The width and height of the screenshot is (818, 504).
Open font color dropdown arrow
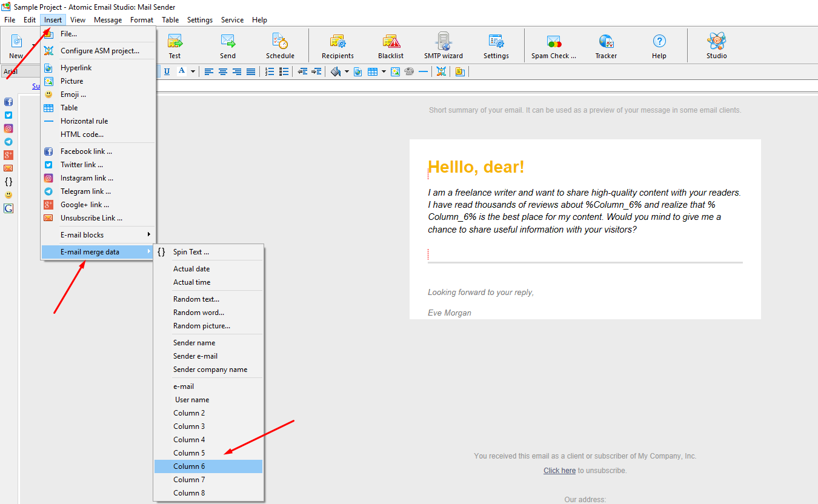point(193,71)
